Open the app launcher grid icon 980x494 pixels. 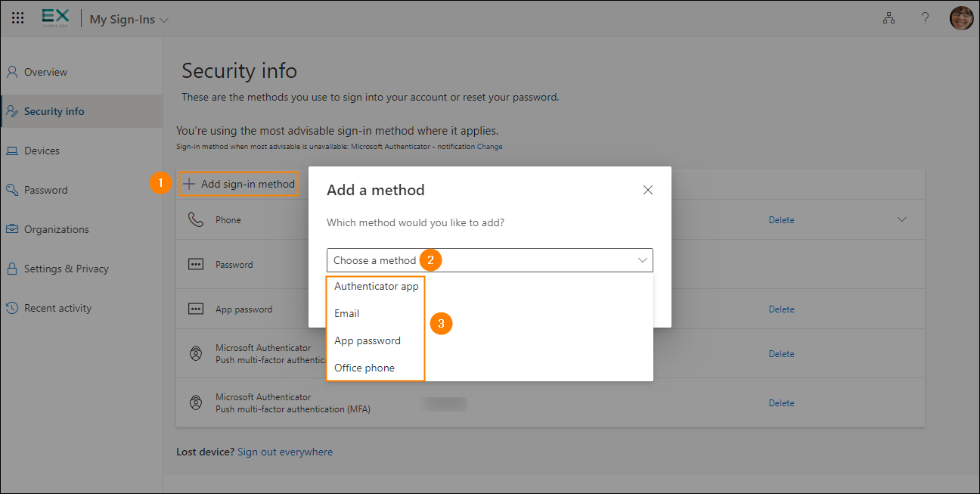tap(18, 19)
